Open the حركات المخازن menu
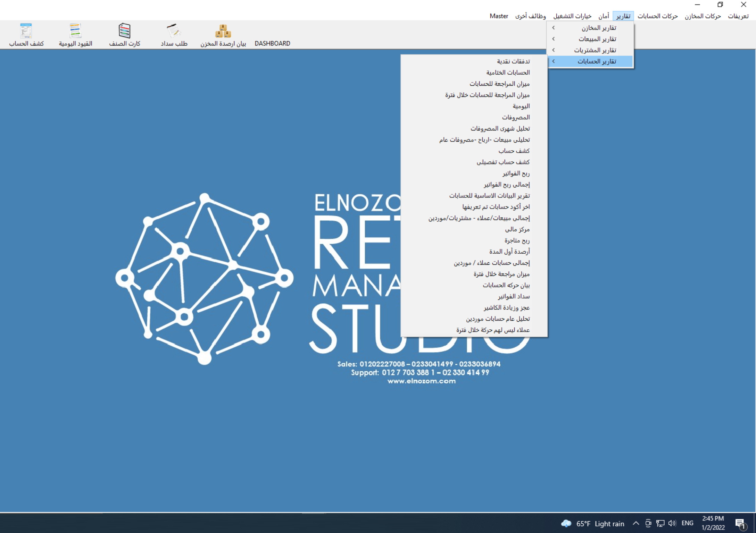The height and width of the screenshot is (533, 756). click(x=703, y=16)
